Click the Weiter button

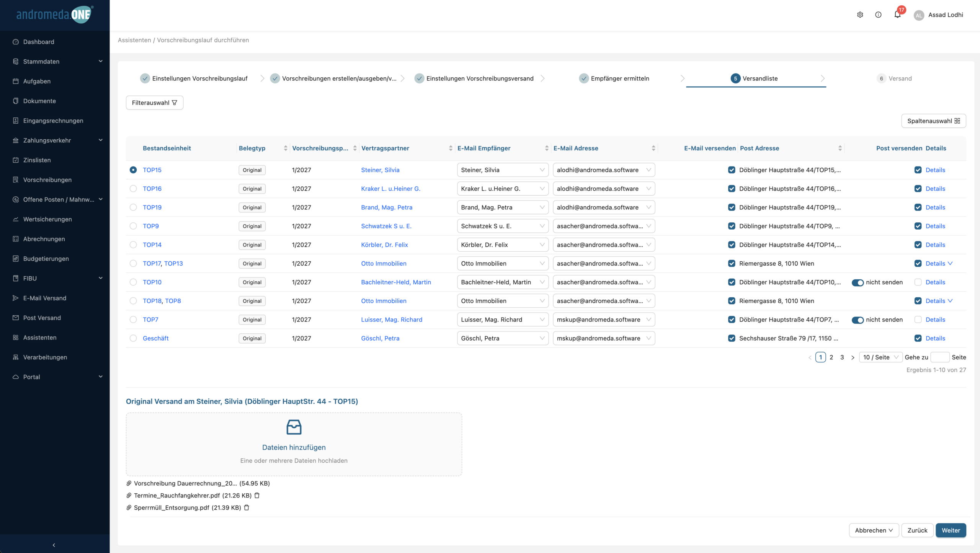(x=951, y=530)
